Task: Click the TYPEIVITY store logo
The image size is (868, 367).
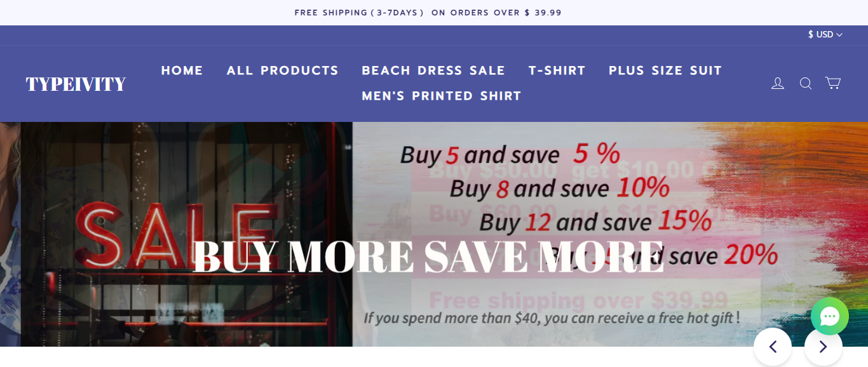Action: [x=76, y=84]
